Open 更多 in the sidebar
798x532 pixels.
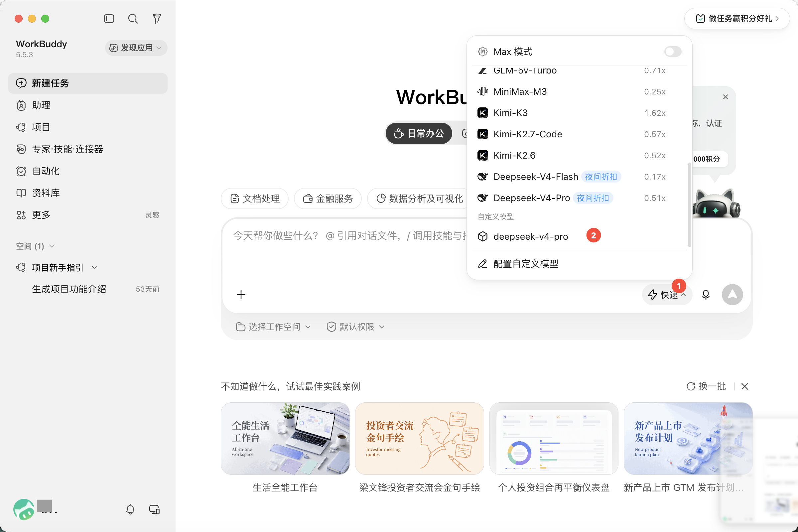point(88,215)
